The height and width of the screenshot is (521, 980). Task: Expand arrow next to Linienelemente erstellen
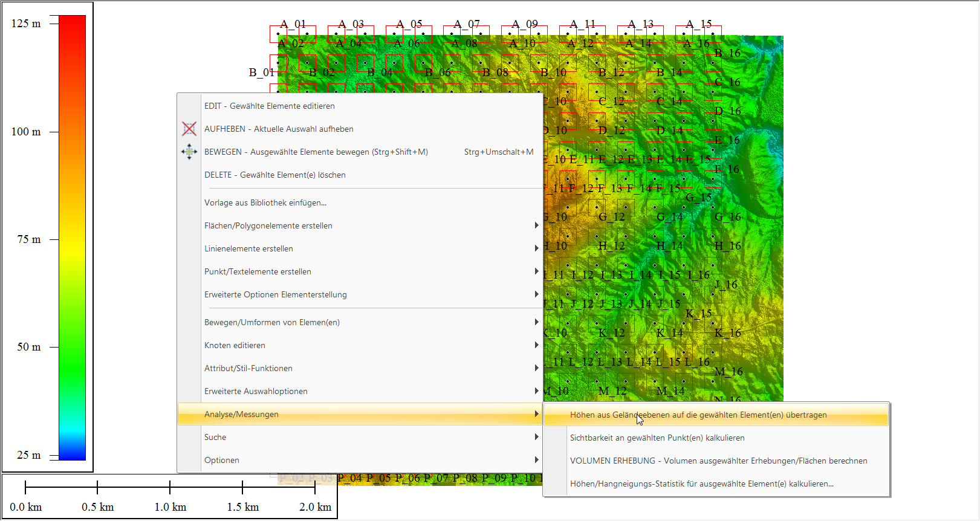[536, 248]
